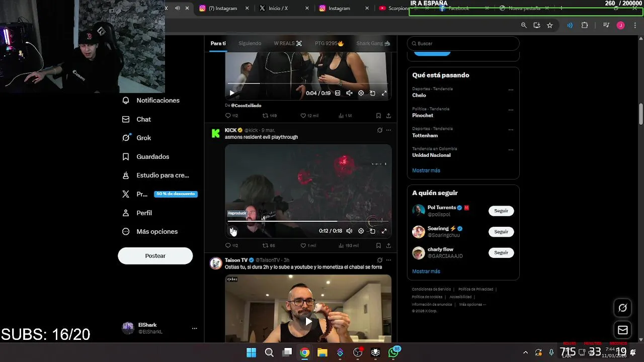The height and width of the screenshot is (362, 644).
Task: Seek the KICK video progress bar
Action: pos(308,221)
